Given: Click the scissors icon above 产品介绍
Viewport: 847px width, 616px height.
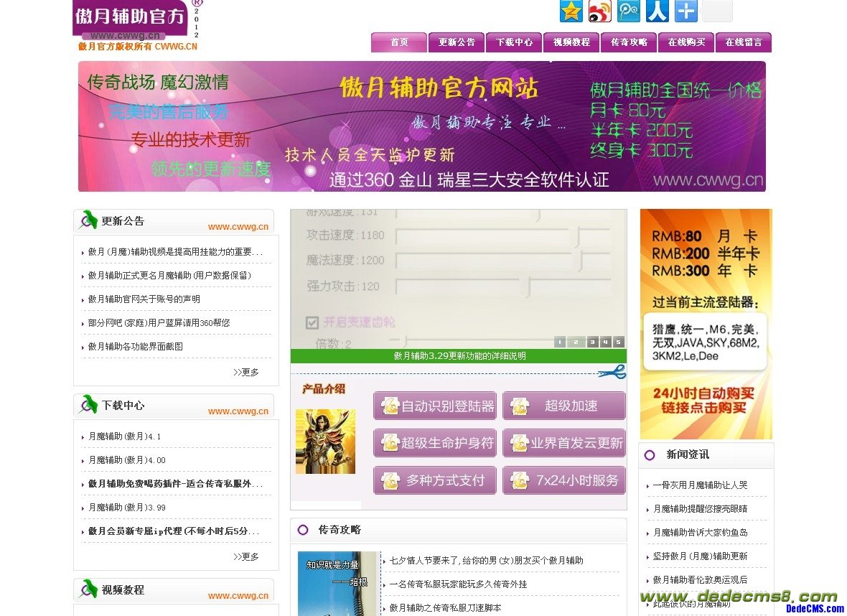Looking at the screenshot, I should [612, 372].
